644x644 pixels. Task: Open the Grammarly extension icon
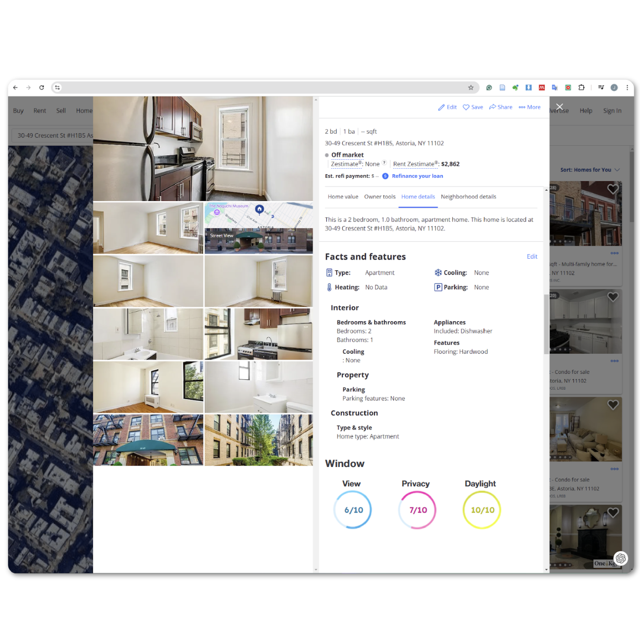pos(489,87)
